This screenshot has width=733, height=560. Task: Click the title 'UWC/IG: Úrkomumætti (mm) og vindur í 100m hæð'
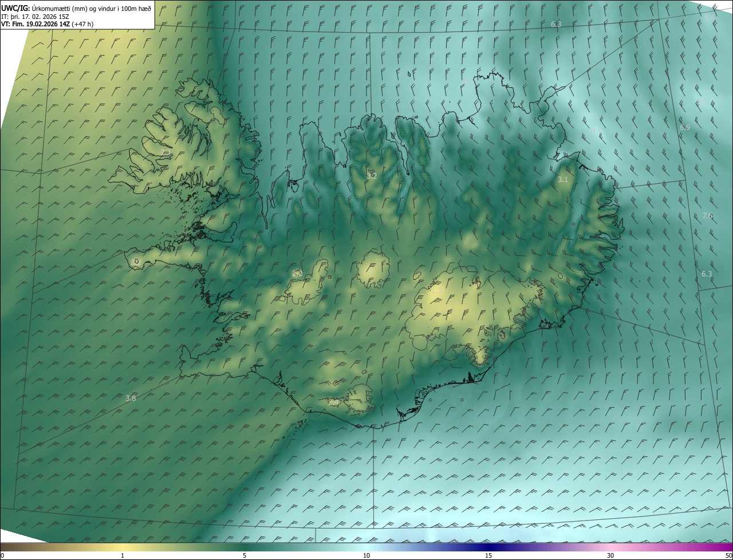(x=76, y=8)
